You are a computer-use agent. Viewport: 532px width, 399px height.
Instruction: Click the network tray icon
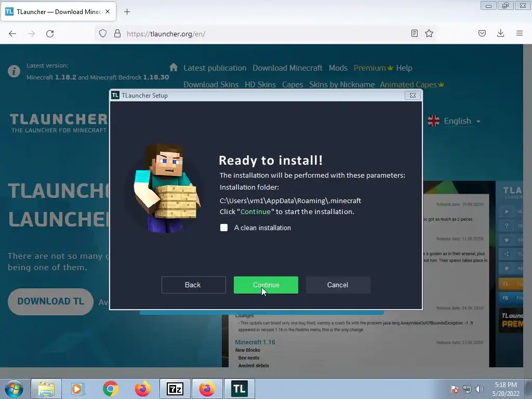coord(467,390)
